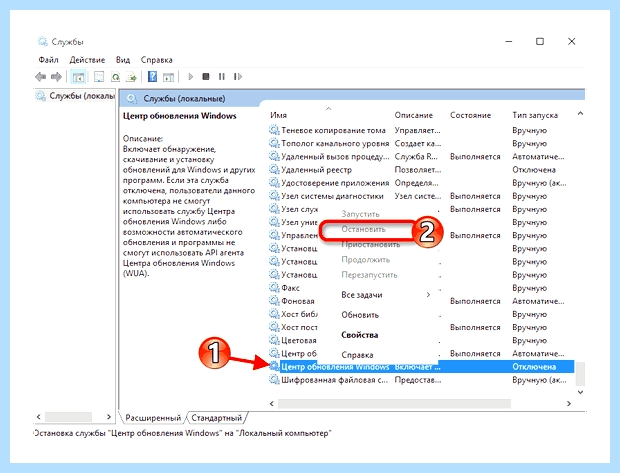Click the services list vertical scrollbar thumb
The width and height of the screenshot is (620, 473).
coord(580,373)
